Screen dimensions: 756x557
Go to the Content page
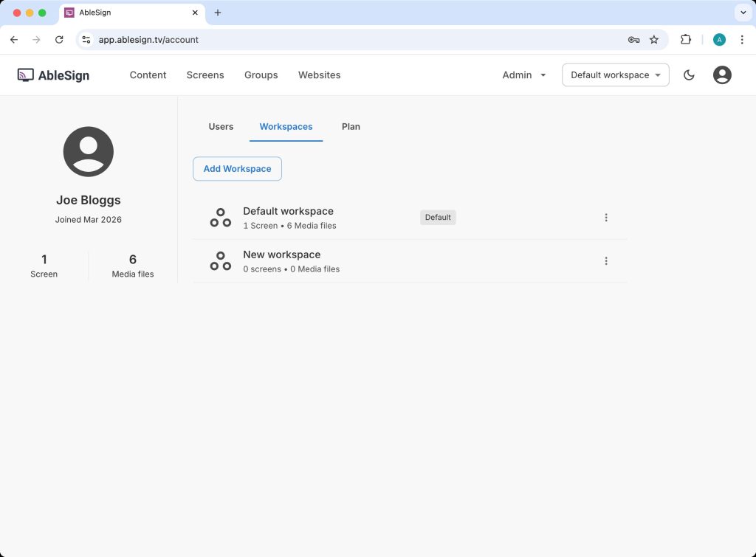(148, 75)
